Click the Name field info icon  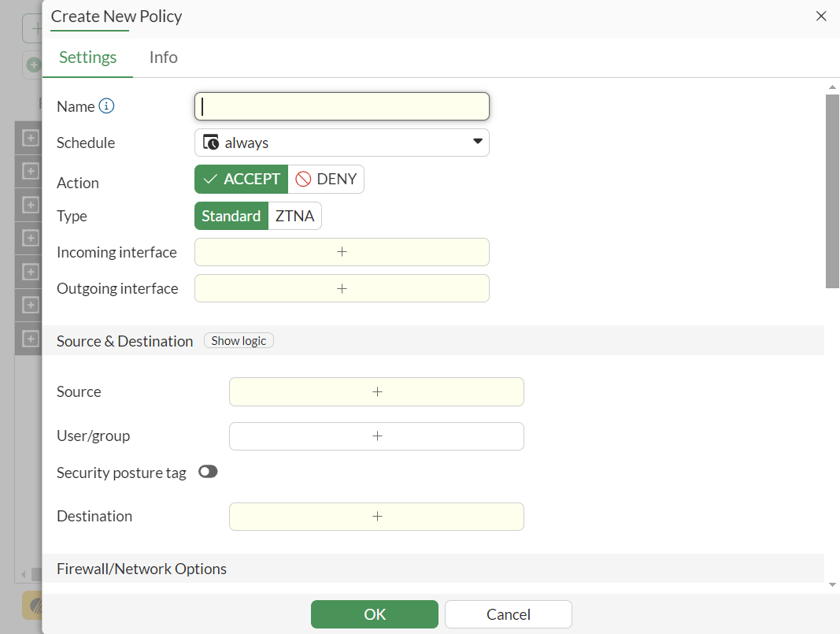107,106
